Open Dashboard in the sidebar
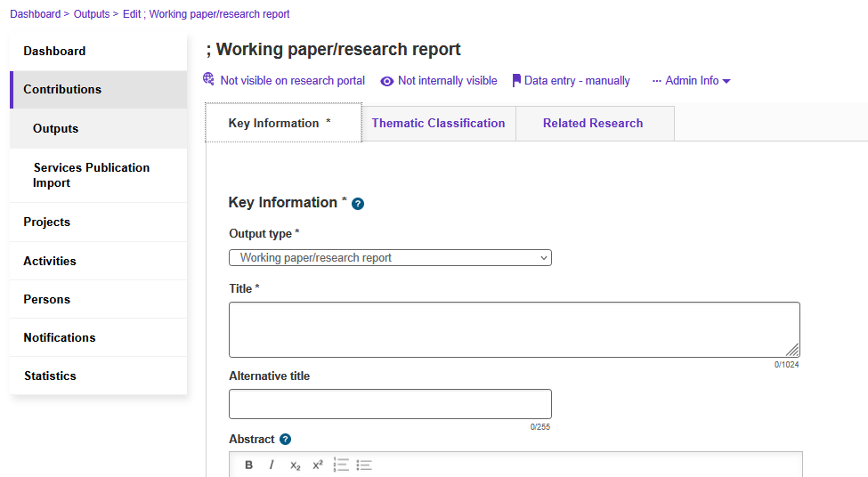868x477 pixels. pyautogui.click(x=99, y=51)
